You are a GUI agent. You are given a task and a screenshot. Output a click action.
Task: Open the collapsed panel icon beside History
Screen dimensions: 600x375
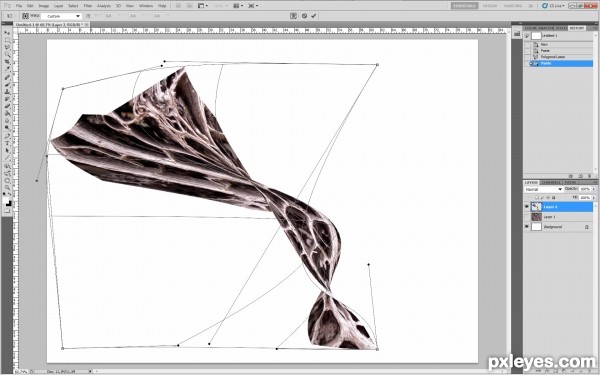coord(517,34)
